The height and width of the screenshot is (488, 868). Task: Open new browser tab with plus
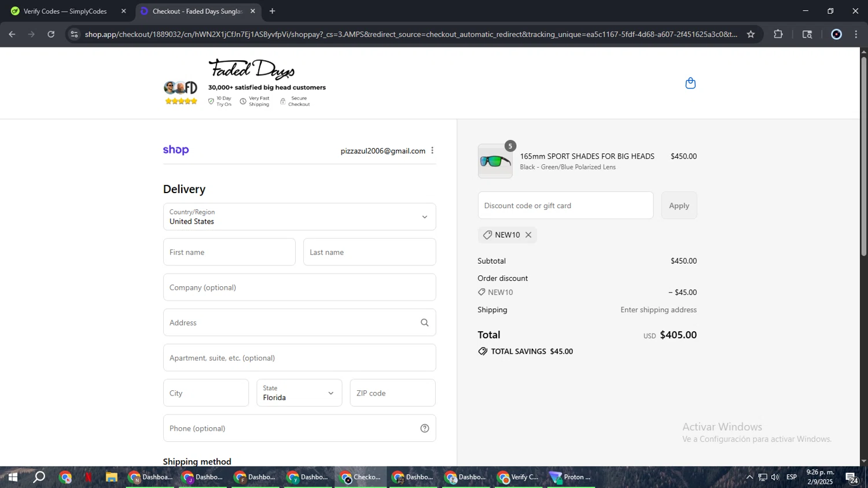point(272,11)
